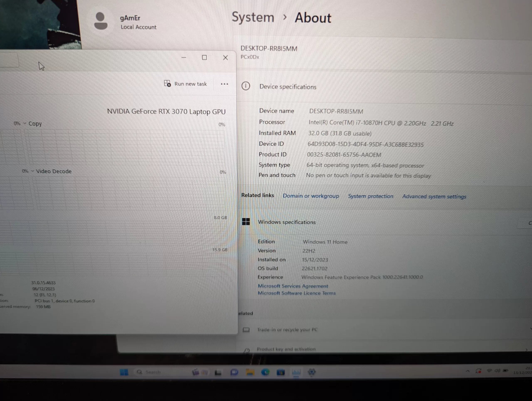The image size is (532, 401).
Task: Open the Video Decode engine graph dropdown
Action: pos(32,171)
